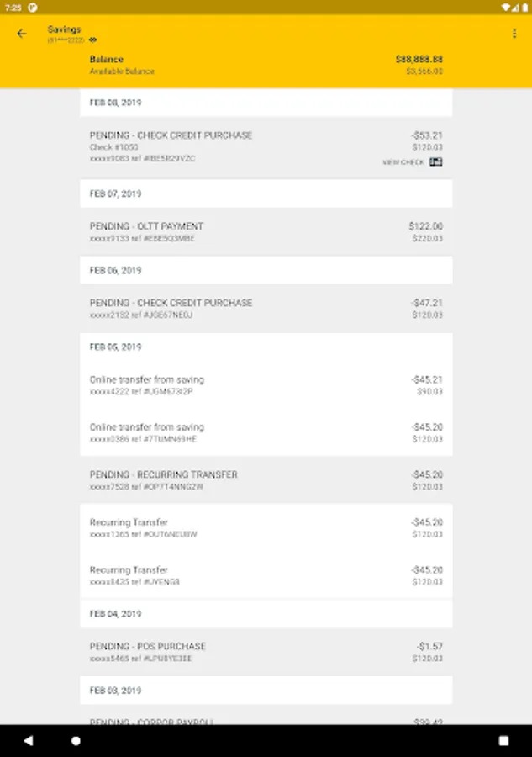Select Recurring Transfer ref #OUT6NEU8W
The image size is (532, 757).
(x=266, y=528)
